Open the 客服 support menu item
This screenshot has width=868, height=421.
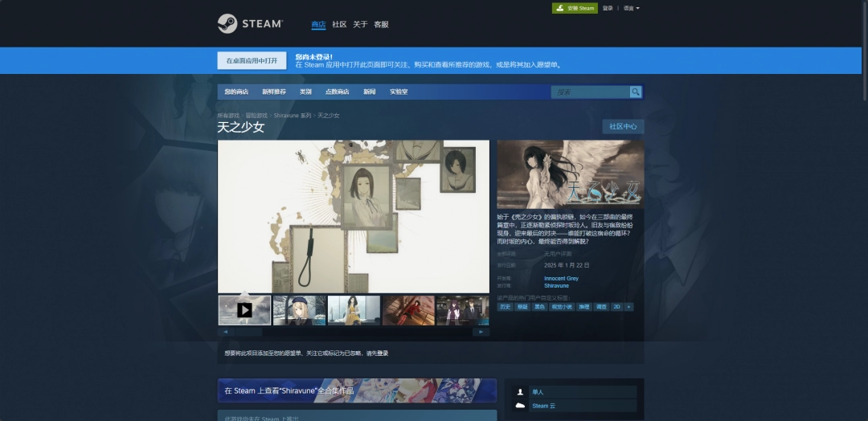click(381, 24)
